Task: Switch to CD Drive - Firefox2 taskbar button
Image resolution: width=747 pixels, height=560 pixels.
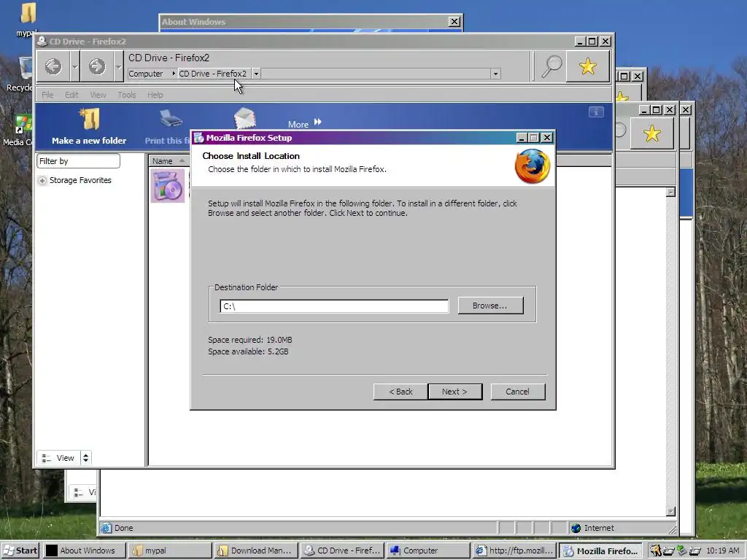Action: 343,551
